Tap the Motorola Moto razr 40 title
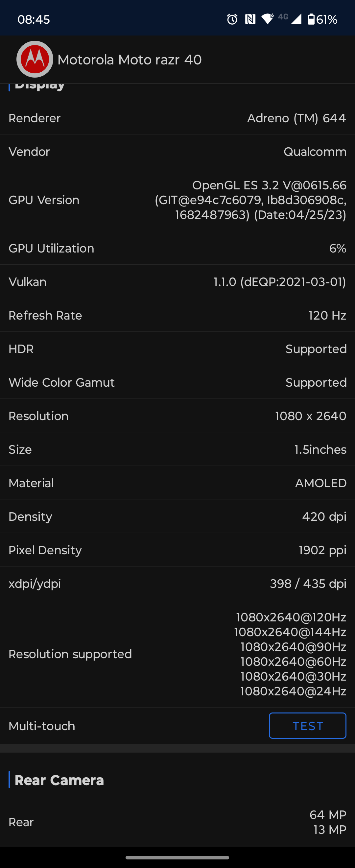Screen dimensions: 355x868 tap(129, 60)
